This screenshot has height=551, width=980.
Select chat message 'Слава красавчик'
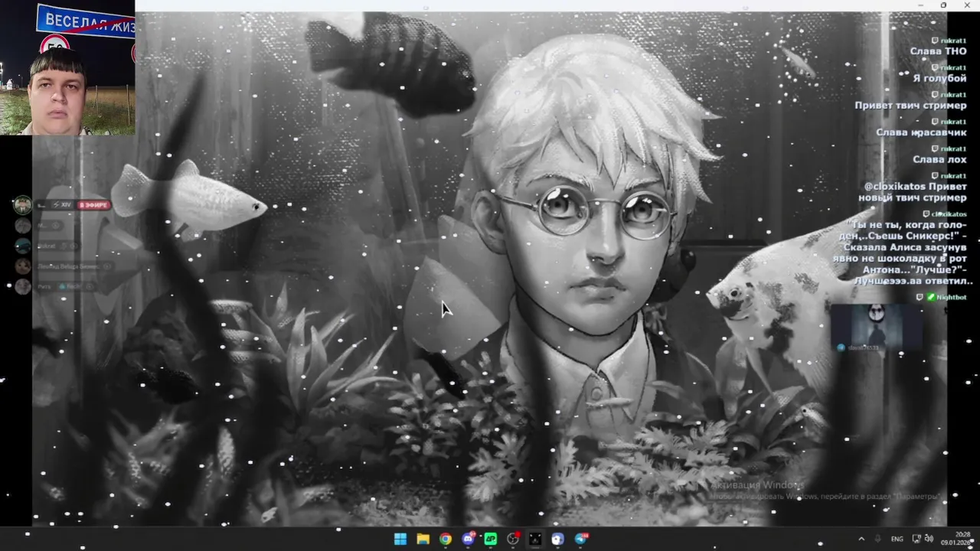tap(921, 132)
